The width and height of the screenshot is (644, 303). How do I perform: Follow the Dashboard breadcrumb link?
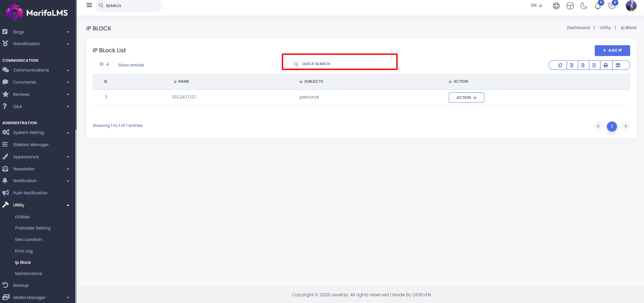coord(578,28)
